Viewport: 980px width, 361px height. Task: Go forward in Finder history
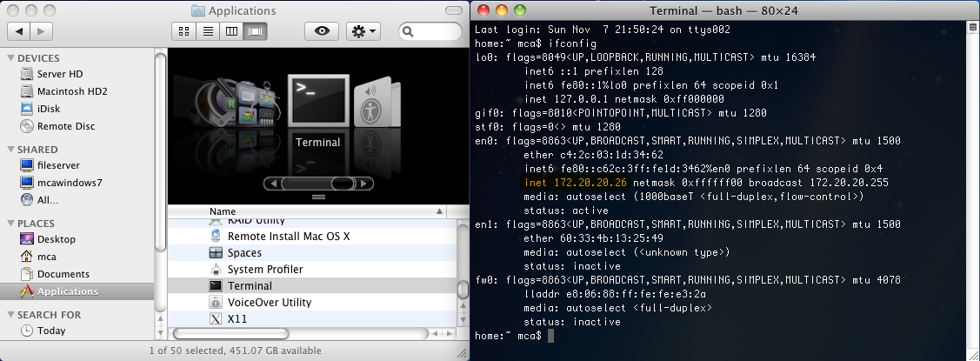[41, 30]
